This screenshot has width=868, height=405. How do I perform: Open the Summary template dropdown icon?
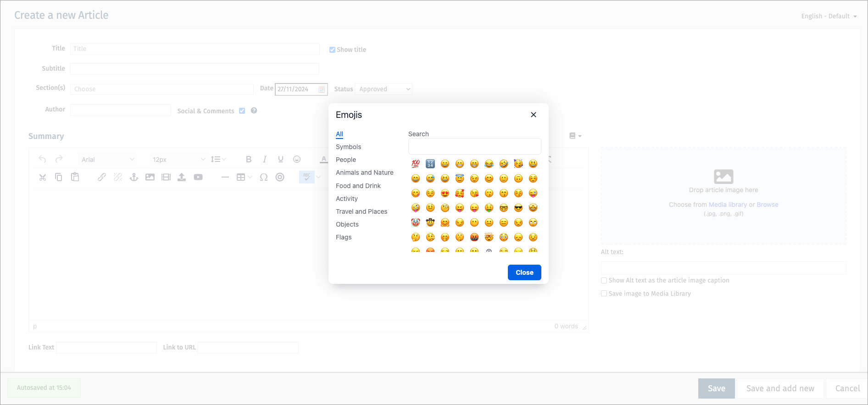pyautogui.click(x=575, y=136)
